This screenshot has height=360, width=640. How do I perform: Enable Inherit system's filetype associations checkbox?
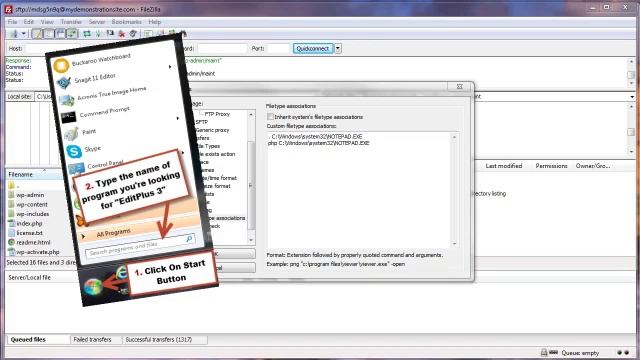pyautogui.click(x=270, y=117)
